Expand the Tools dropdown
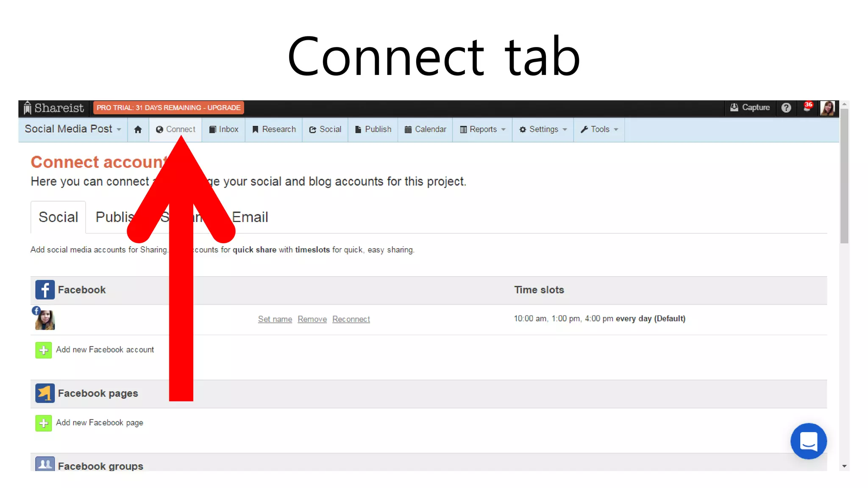 tap(599, 130)
